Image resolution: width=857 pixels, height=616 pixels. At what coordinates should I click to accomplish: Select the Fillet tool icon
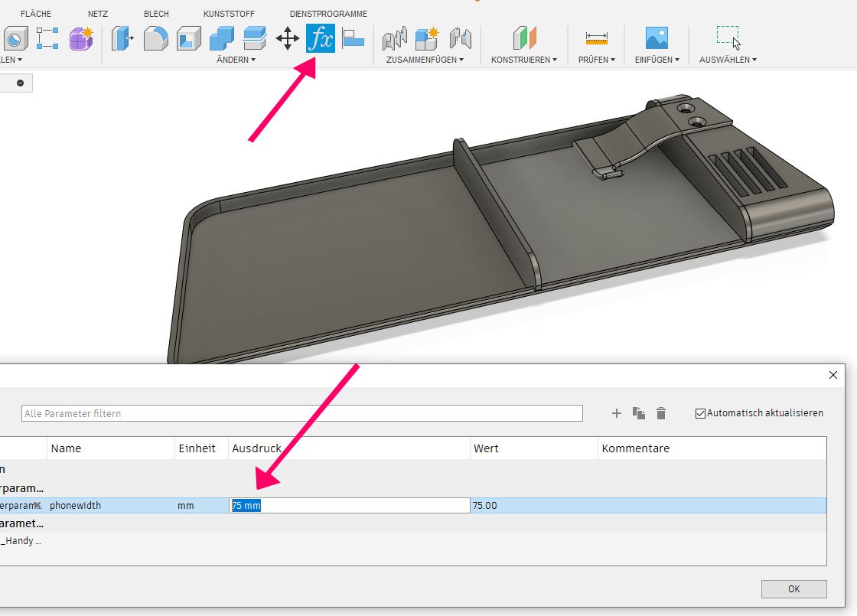pyautogui.click(x=156, y=38)
